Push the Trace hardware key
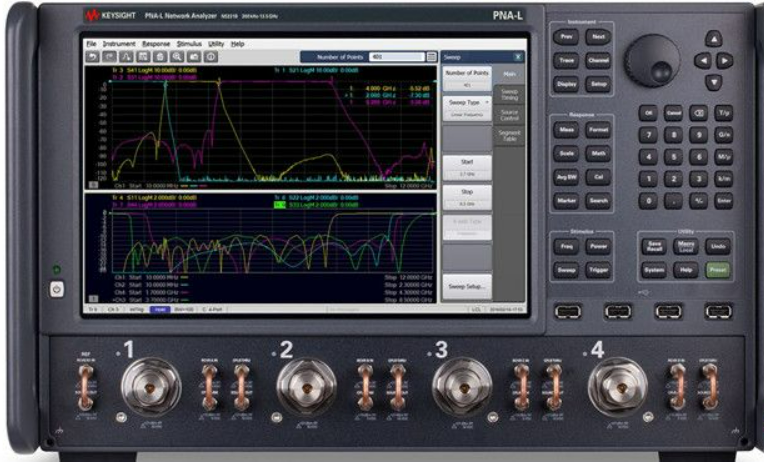The width and height of the screenshot is (764, 463). [x=566, y=60]
